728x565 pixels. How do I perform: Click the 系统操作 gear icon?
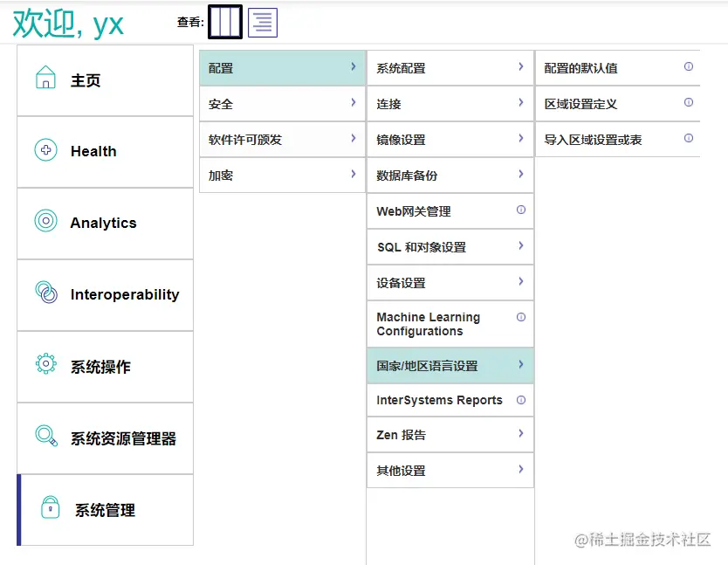tap(45, 364)
